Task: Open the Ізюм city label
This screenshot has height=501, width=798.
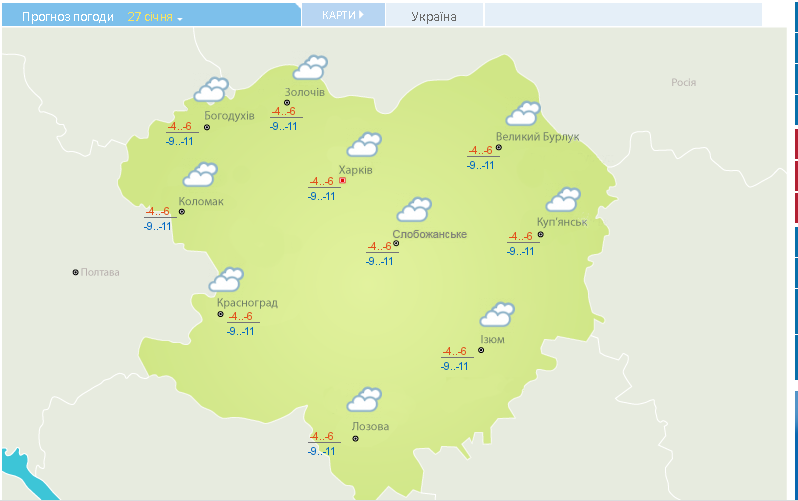Action: coord(492,340)
